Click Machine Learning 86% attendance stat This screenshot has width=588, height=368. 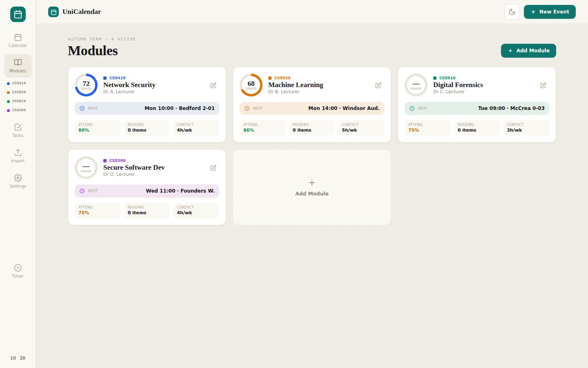(x=263, y=128)
